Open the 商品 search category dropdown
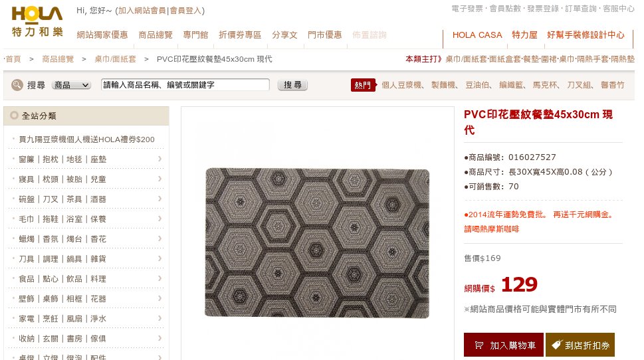Viewport: 644px width, 360px height. (72, 85)
